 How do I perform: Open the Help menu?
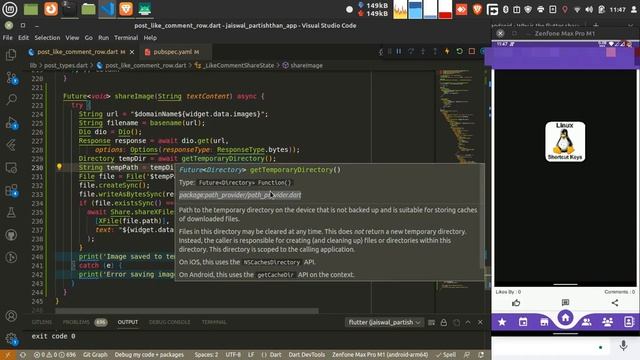click(150, 38)
